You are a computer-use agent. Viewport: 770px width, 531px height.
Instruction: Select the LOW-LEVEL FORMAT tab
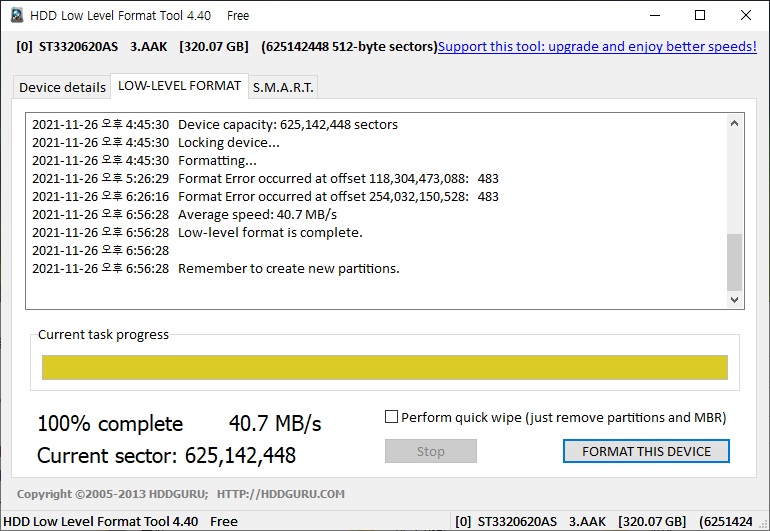pyautogui.click(x=179, y=86)
